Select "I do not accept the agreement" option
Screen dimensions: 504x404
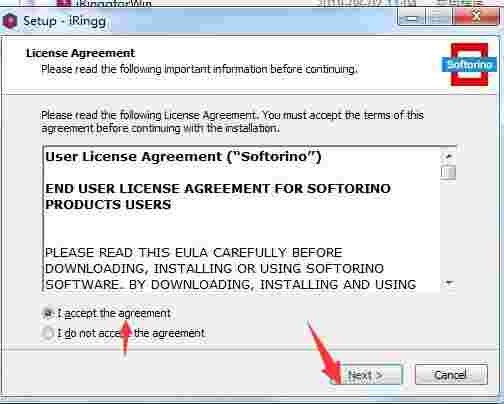coord(48,333)
